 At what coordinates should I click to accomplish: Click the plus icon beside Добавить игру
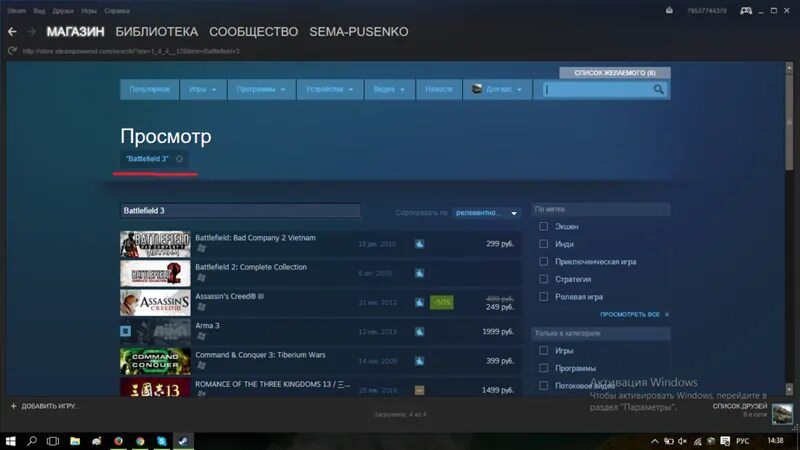(14, 406)
